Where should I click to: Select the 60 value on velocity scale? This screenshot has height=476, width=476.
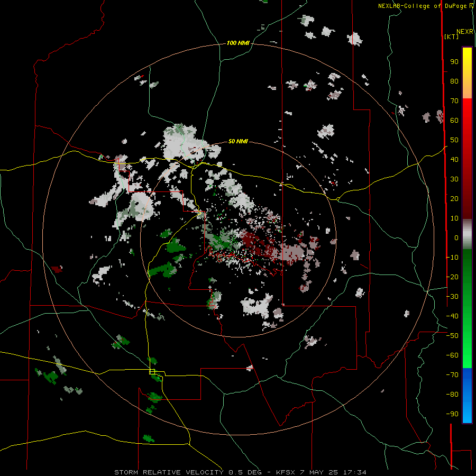454,121
